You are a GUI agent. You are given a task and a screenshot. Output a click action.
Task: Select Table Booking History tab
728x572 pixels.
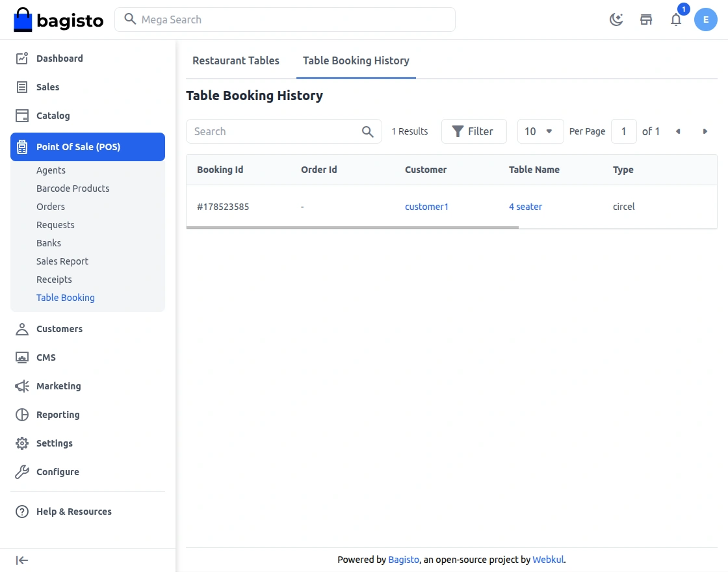(356, 60)
